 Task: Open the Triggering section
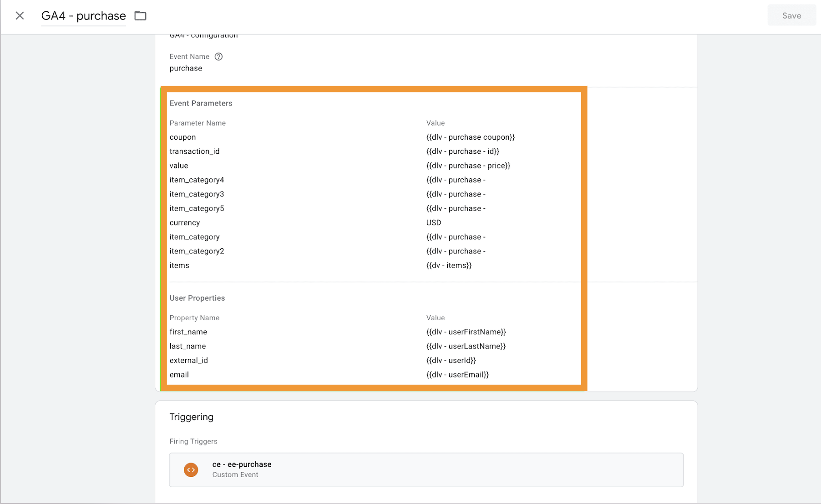coord(191,417)
